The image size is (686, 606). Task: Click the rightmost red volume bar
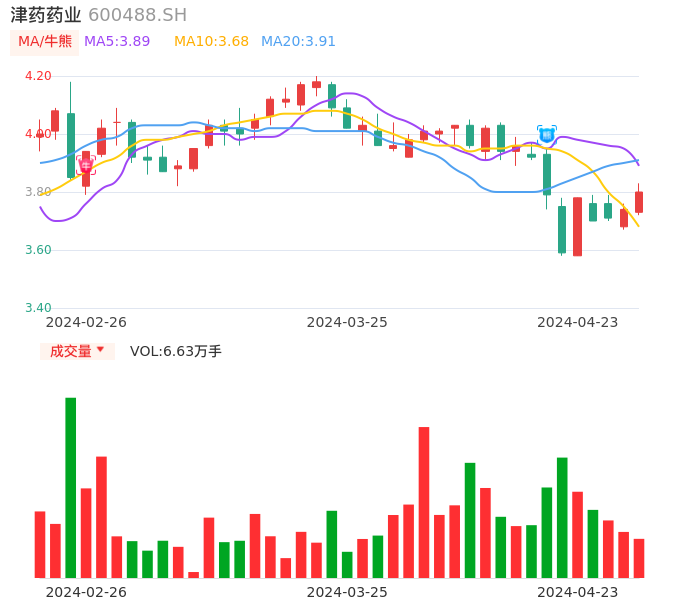639,558
